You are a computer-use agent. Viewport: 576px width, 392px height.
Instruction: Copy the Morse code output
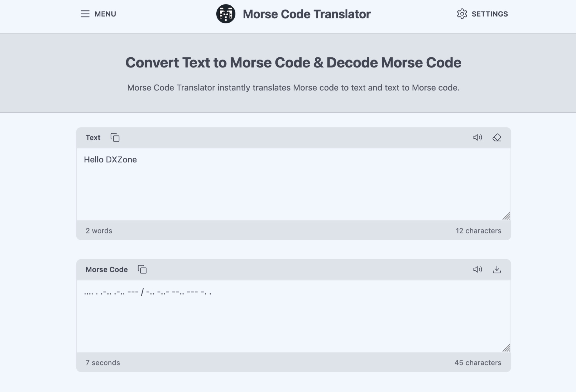[142, 269]
